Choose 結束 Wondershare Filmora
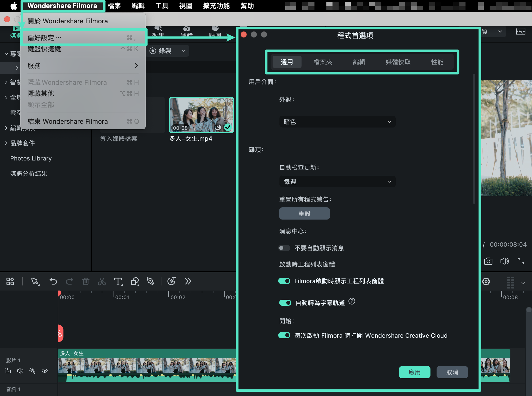 click(83, 121)
